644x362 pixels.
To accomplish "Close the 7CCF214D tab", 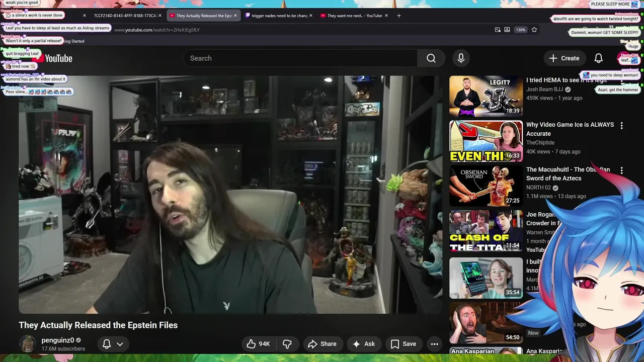I will 160,16.
